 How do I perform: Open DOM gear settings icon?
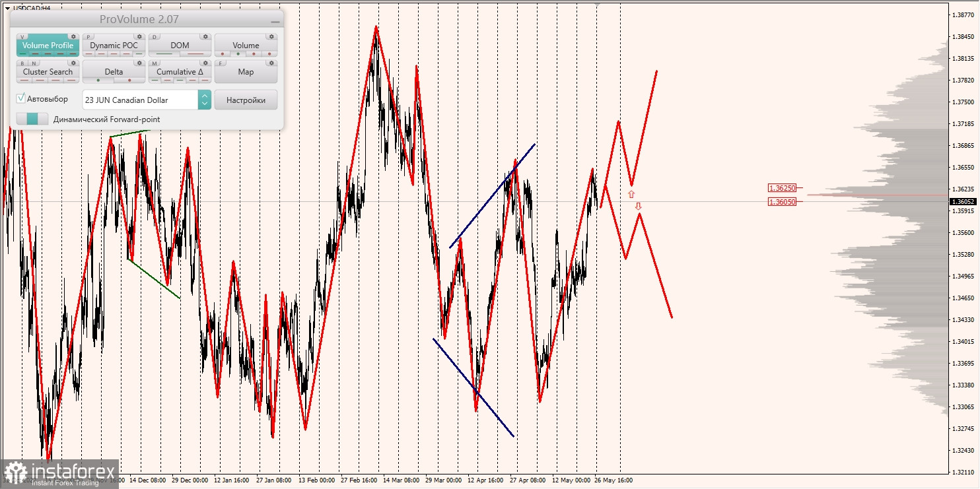tap(205, 36)
